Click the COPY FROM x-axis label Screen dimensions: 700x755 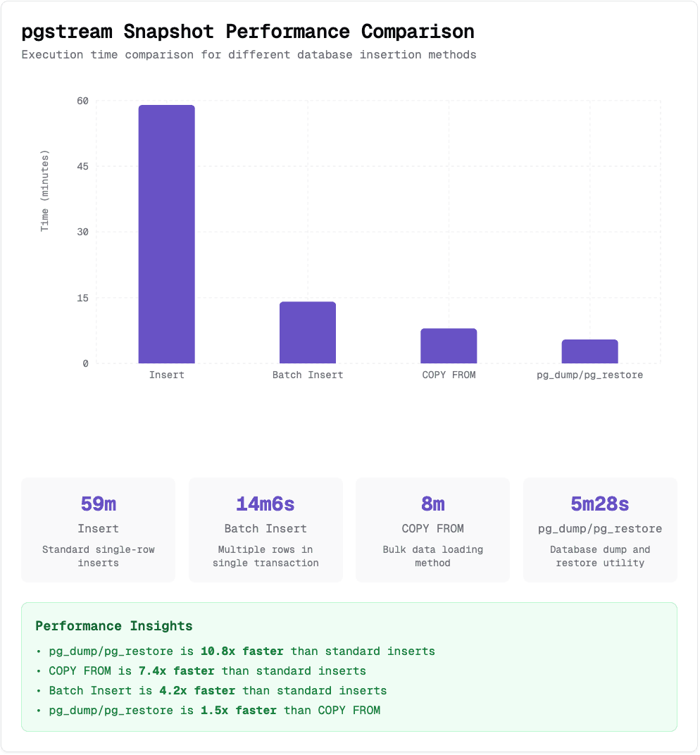(449, 375)
